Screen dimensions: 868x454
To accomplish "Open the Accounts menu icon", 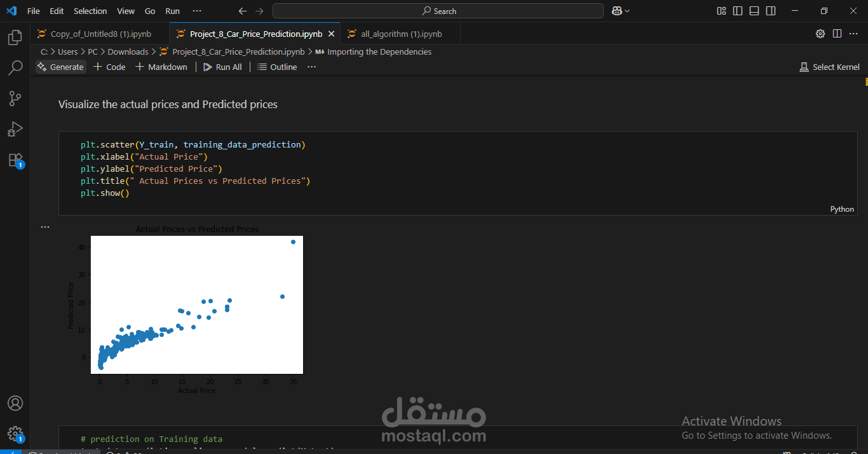I will 15,403.
